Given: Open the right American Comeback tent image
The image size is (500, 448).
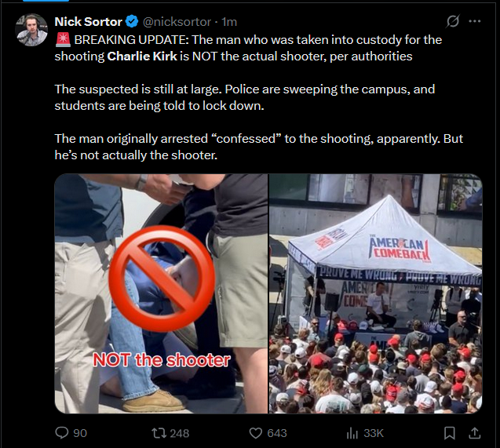Looking at the screenshot, I should (375, 293).
